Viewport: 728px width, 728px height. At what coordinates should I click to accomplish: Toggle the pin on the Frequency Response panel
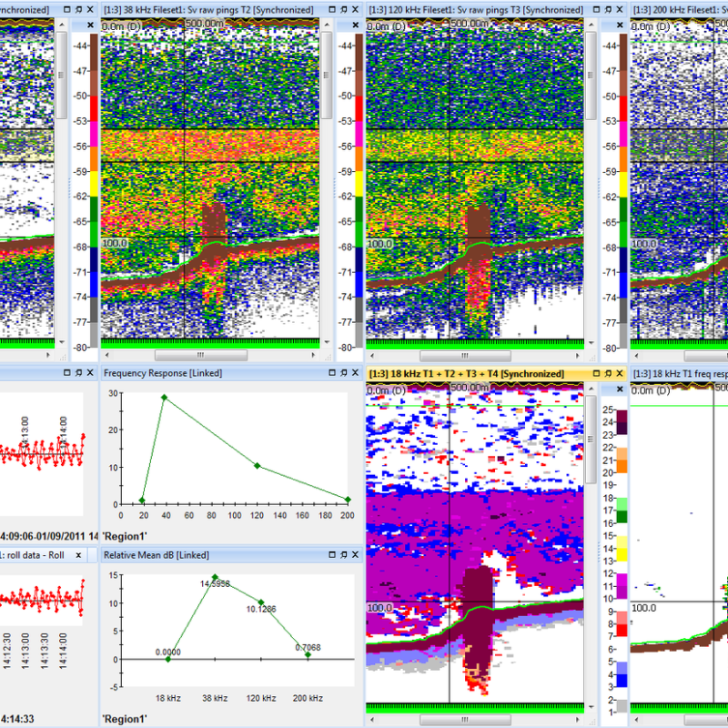tap(344, 373)
